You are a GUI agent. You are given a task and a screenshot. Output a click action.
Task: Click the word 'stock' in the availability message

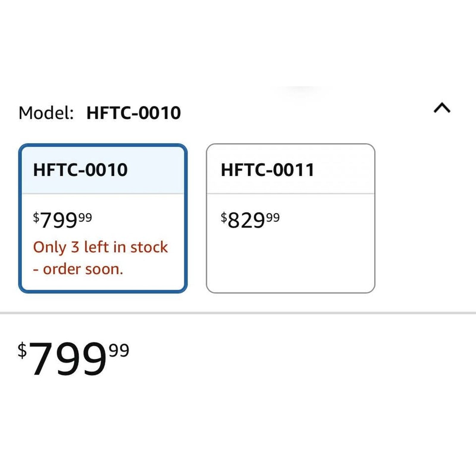149,248
